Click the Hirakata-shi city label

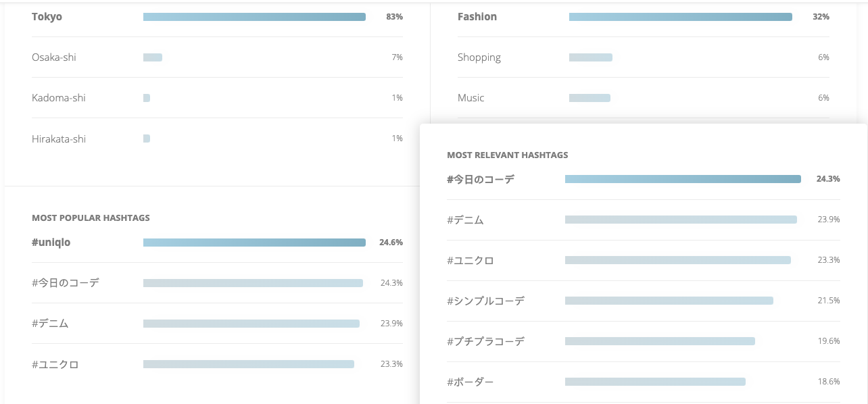tap(59, 139)
